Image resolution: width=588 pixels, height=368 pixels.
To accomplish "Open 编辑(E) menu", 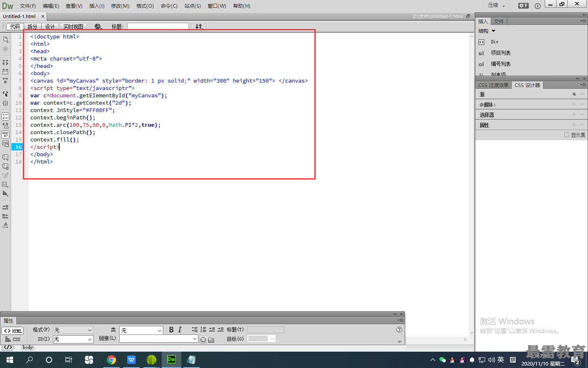I will click(x=51, y=6).
